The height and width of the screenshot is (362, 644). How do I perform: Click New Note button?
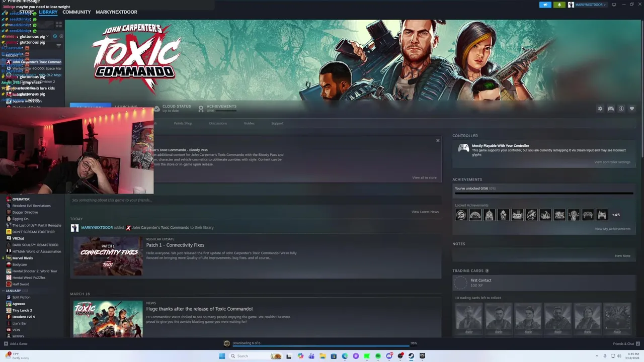622,255
